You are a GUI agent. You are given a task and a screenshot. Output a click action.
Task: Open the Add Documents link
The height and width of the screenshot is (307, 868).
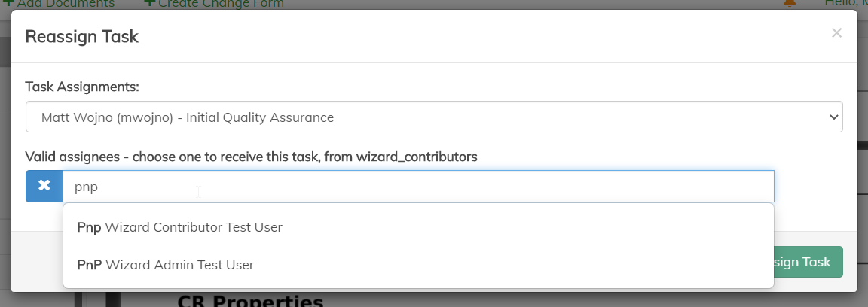pos(66,4)
